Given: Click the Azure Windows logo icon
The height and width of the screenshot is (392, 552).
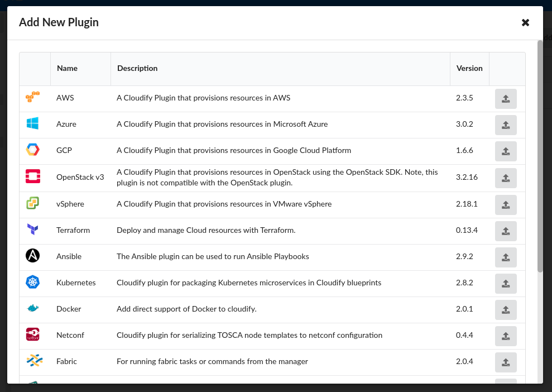Looking at the screenshot, I should click(x=33, y=123).
